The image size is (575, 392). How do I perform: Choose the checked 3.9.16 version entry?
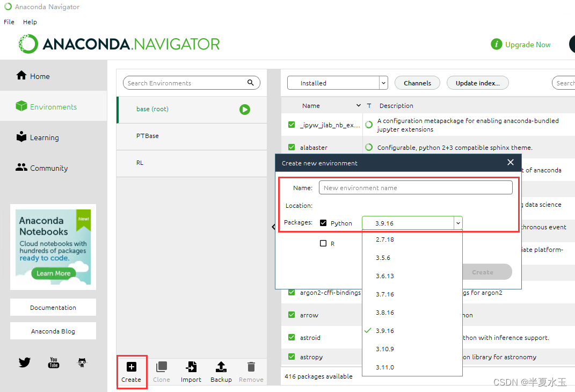coord(412,331)
